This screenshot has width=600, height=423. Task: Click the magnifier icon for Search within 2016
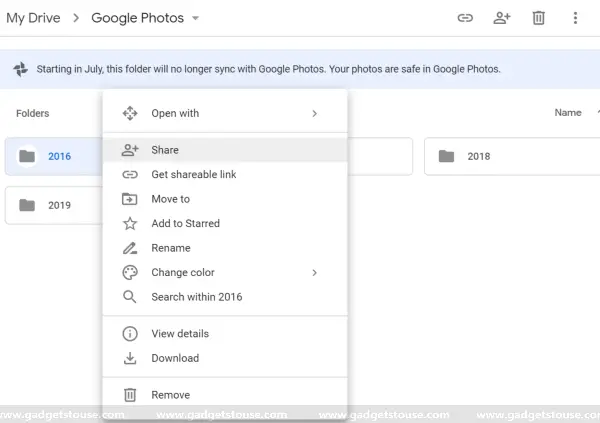[130, 297]
